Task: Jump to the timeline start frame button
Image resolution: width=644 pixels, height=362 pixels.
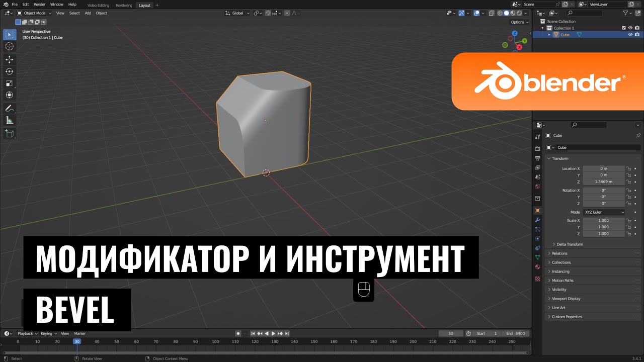Action: coord(254,333)
